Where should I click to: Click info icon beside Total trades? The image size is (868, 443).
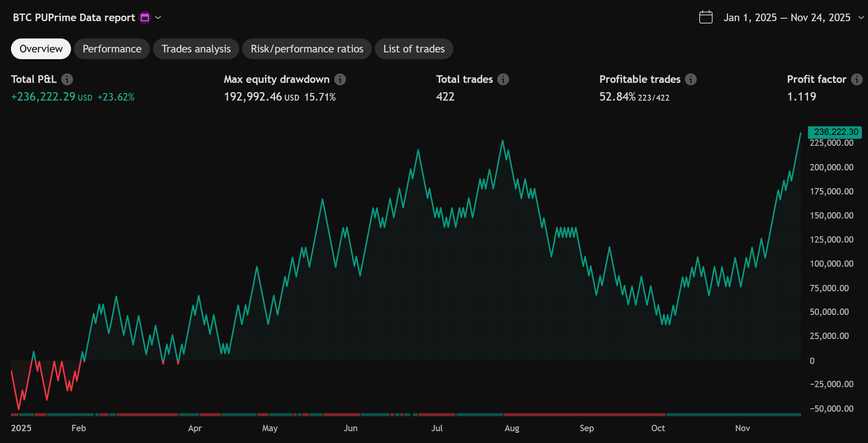503,79
